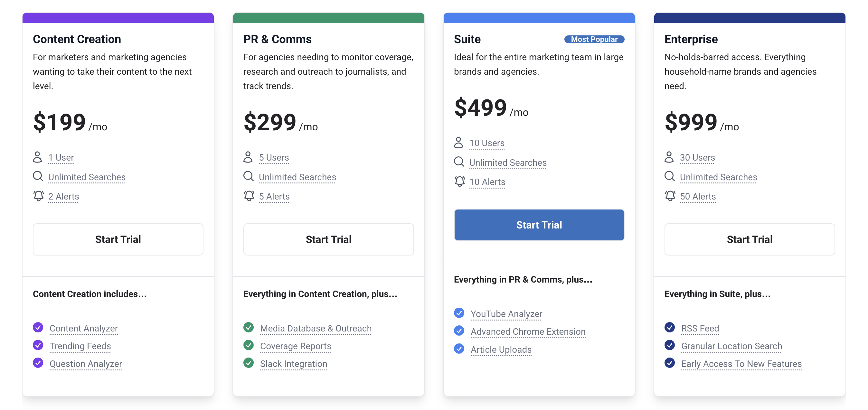Viewport: 868px width, 410px height.
Task: Click the bell icon next to 10 Alerts
Action: 459,181
